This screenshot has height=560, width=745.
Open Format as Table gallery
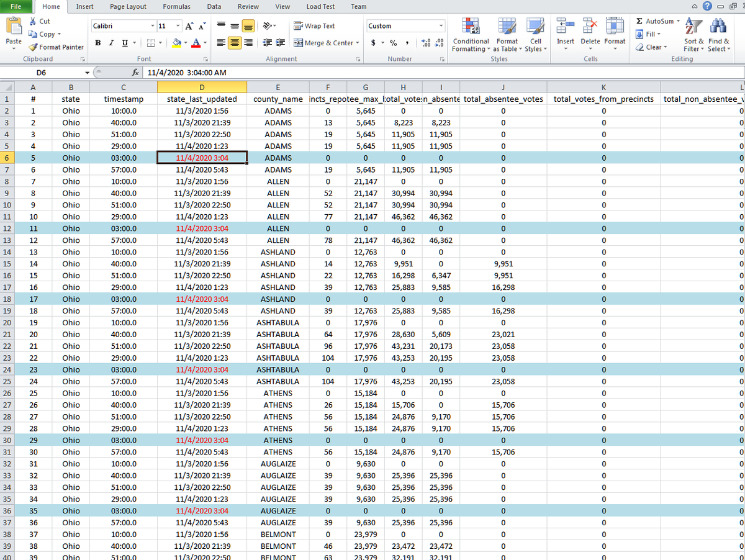click(x=507, y=35)
